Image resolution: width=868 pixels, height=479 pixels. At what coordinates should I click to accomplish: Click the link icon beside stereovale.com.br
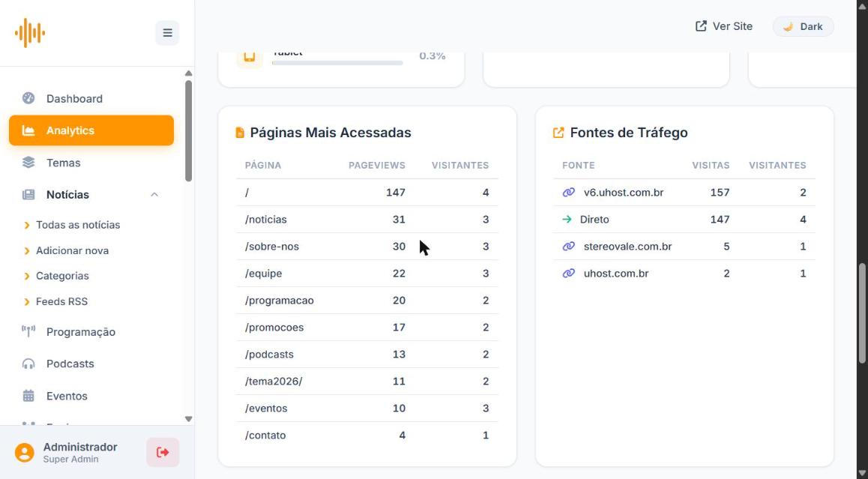point(568,247)
